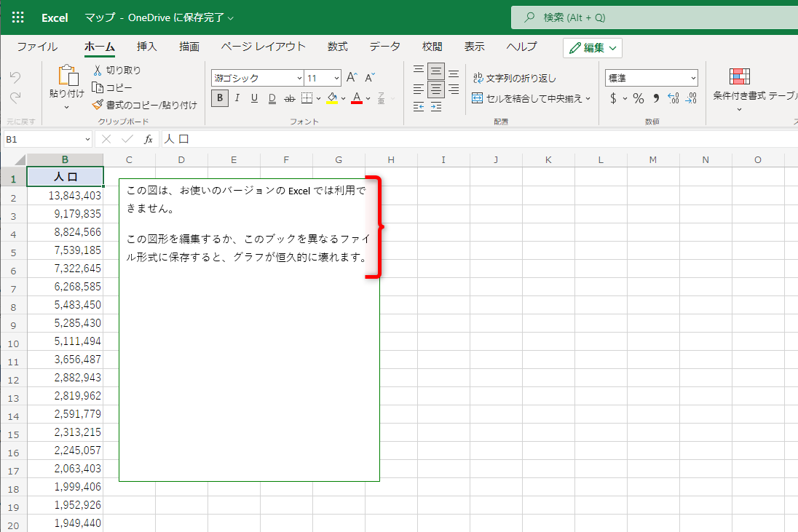The width and height of the screenshot is (798, 532).
Task: Increase decimal places with the 増加 icon
Action: click(x=673, y=99)
